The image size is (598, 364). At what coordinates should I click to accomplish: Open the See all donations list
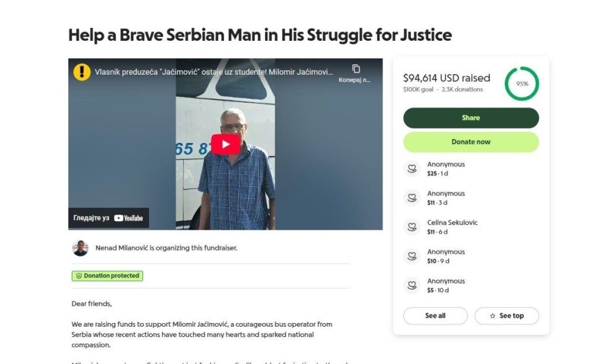click(x=435, y=316)
